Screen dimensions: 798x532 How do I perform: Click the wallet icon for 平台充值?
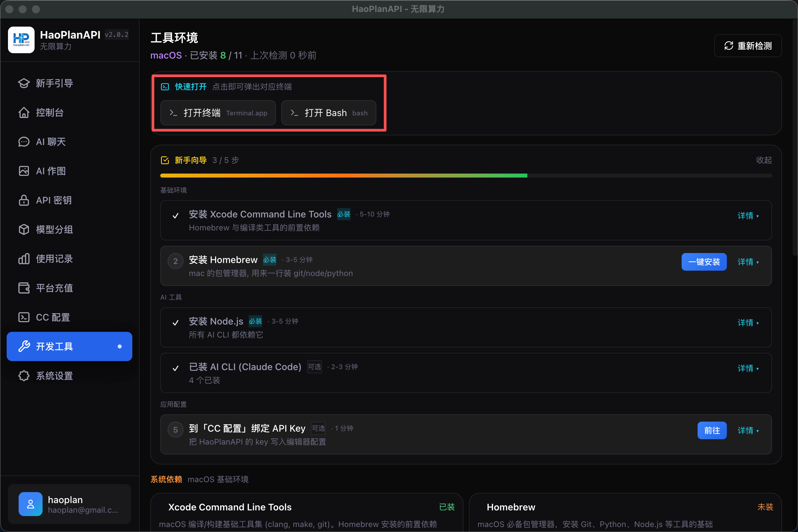pyautogui.click(x=24, y=288)
